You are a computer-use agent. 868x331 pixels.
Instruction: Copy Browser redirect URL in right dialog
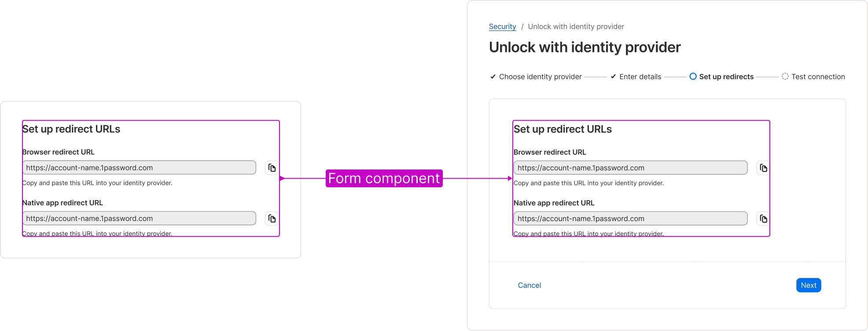[763, 168]
